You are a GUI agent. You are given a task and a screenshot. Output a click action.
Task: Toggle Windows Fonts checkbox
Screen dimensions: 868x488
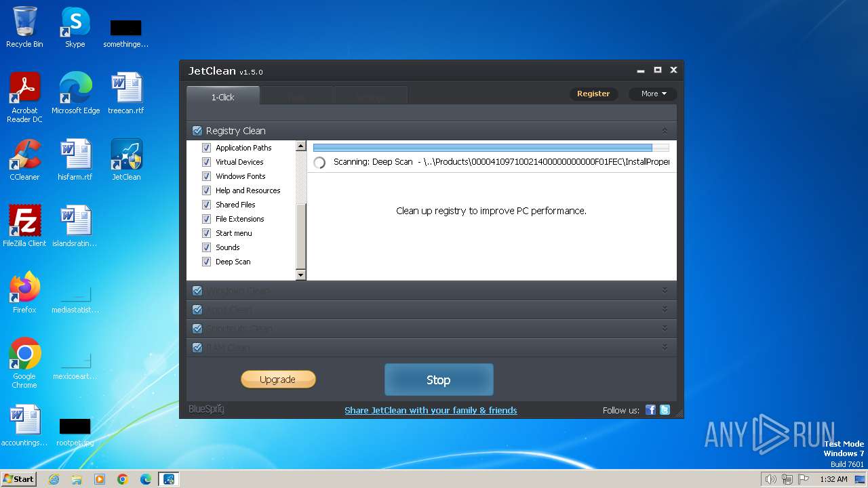206,176
